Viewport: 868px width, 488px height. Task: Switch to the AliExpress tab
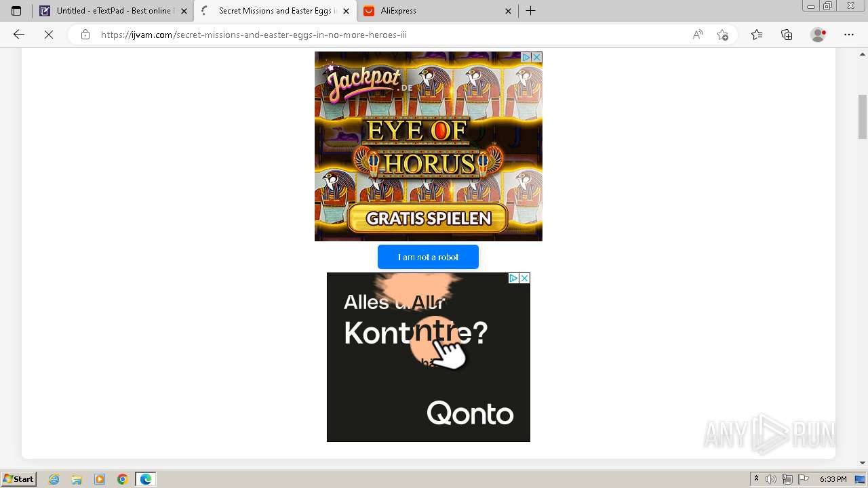point(437,11)
